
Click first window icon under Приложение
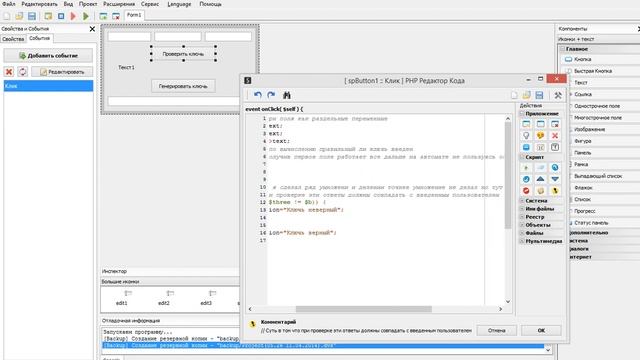(x=526, y=124)
